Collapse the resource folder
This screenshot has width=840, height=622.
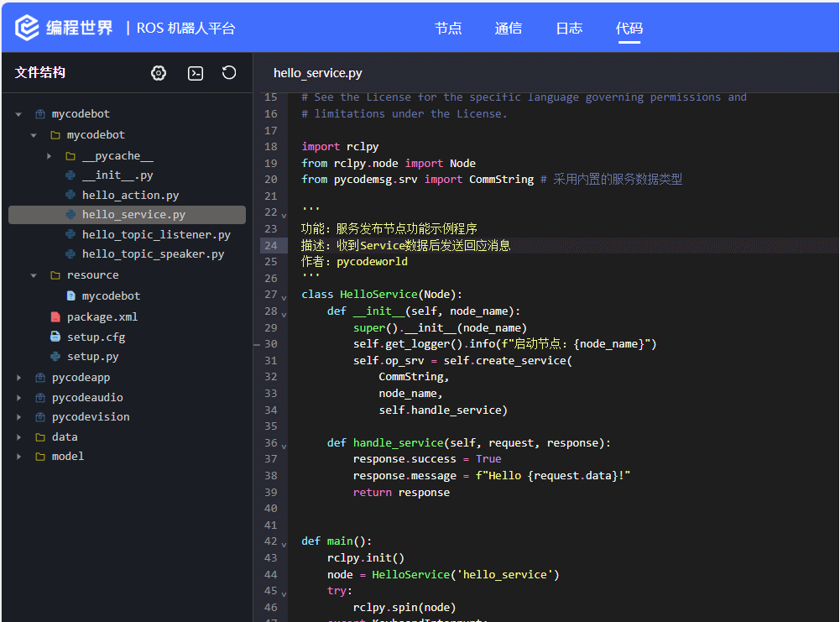point(34,275)
